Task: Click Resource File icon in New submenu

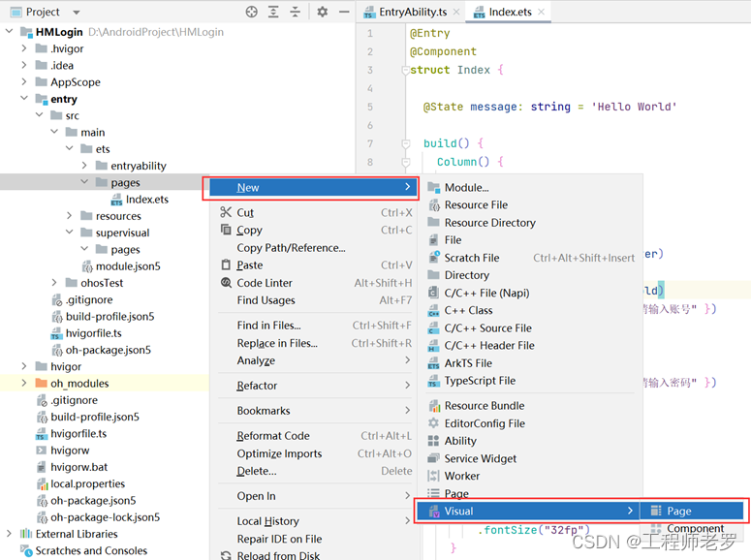Action: [434, 205]
